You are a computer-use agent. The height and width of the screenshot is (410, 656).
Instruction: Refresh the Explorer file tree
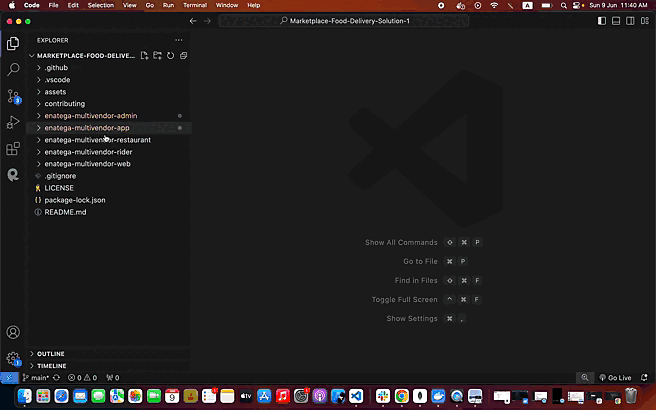click(171, 56)
